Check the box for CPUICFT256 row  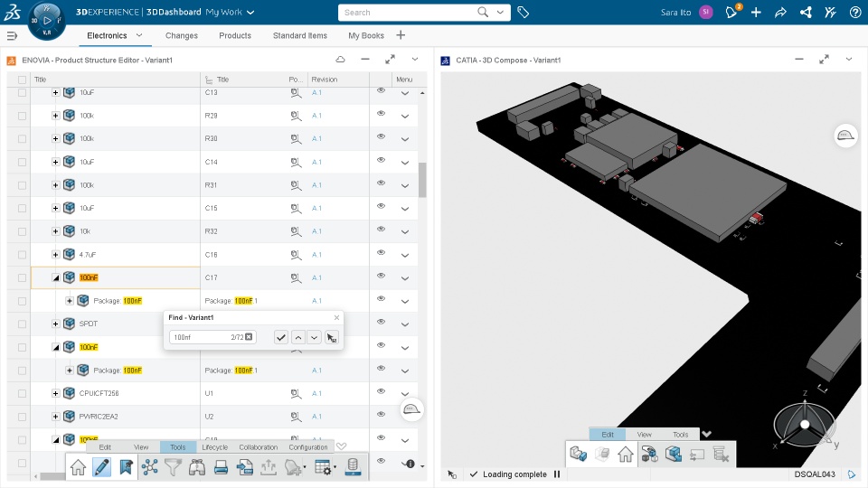click(22, 393)
